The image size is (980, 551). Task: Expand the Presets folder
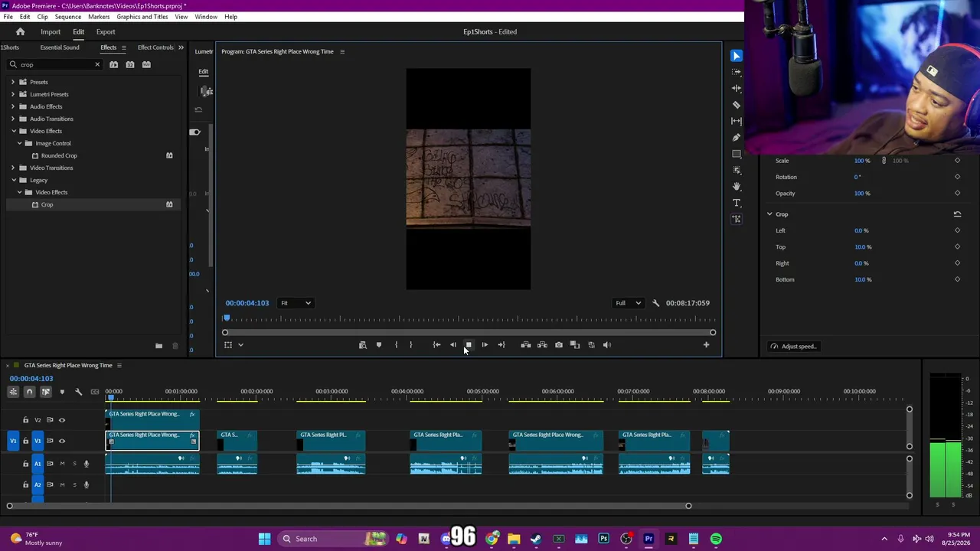[12, 82]
